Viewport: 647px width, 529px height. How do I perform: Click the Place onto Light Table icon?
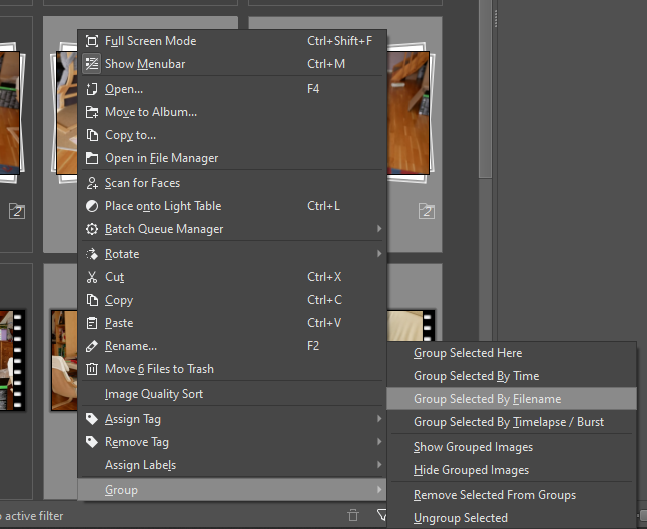tap(92, 206)
